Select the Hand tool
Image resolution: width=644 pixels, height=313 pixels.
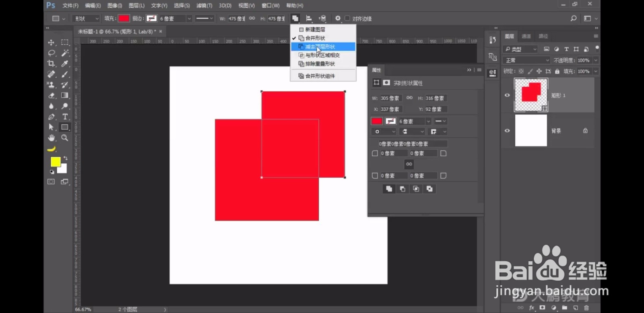pos(51,138)
